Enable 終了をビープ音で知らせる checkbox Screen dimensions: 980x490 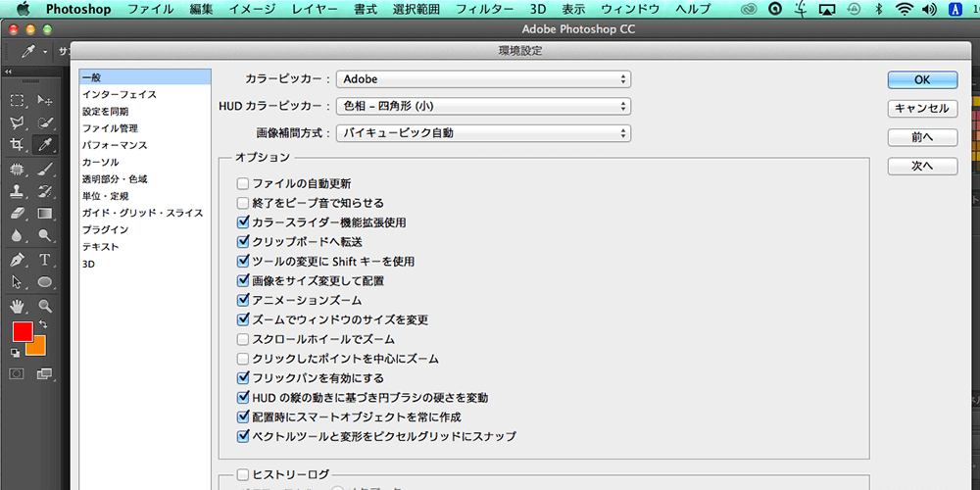(243, 203)
